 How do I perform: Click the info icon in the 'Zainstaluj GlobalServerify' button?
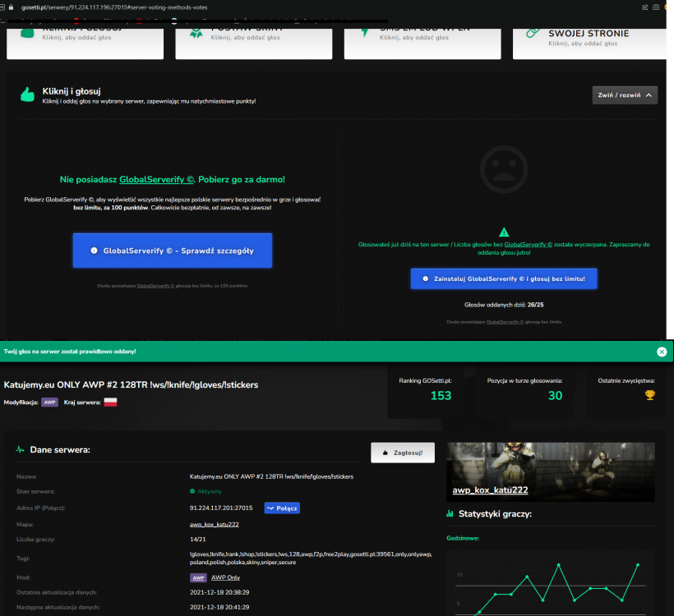[x=425, y=278]
